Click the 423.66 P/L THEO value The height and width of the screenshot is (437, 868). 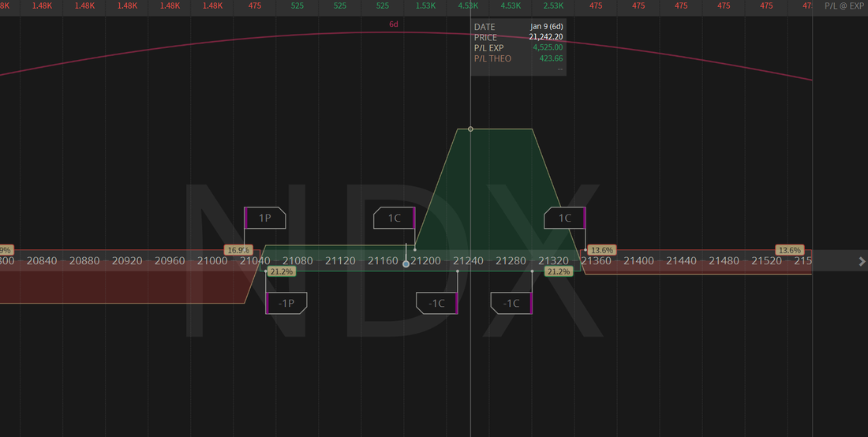coord(552,58)
